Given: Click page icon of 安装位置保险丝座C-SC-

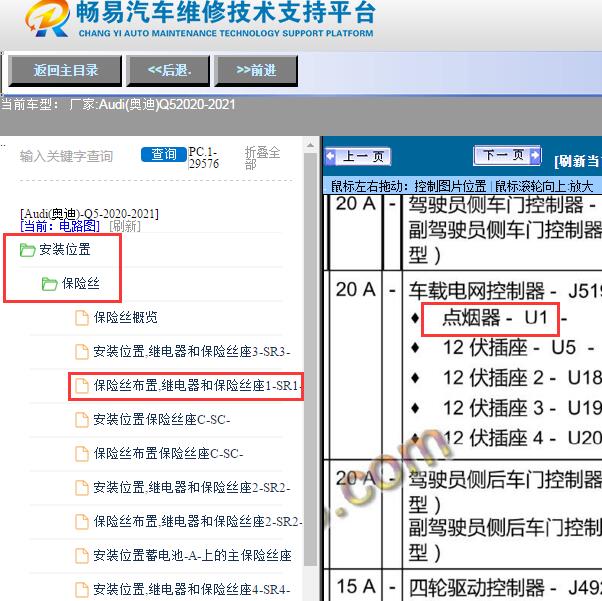Looking at the screenshot, I should [81, 420].
